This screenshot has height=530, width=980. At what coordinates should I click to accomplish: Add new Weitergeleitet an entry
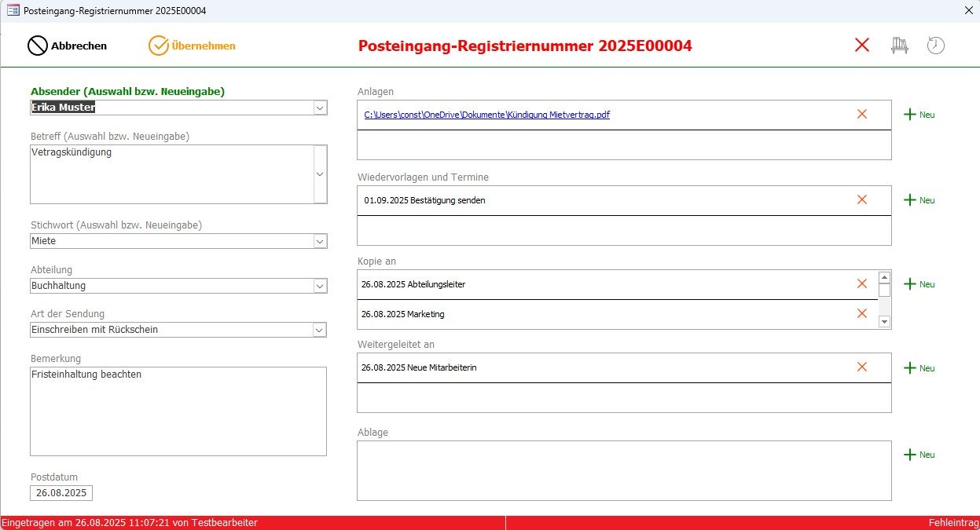coord(919,368)
